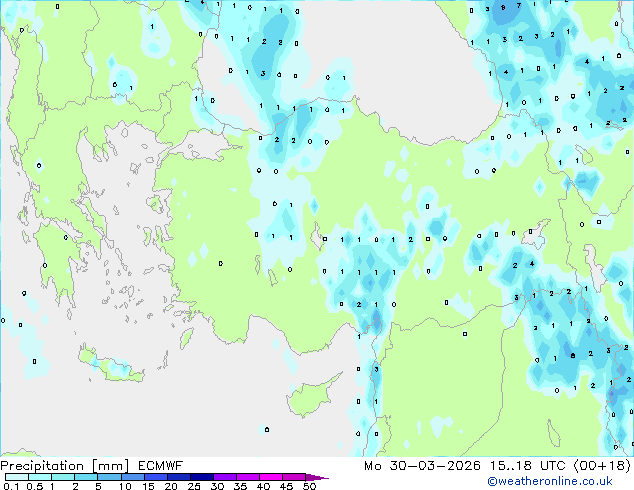
Task: Click the 0.5–1 mm legend color swatch
Action: click(40, 477)
